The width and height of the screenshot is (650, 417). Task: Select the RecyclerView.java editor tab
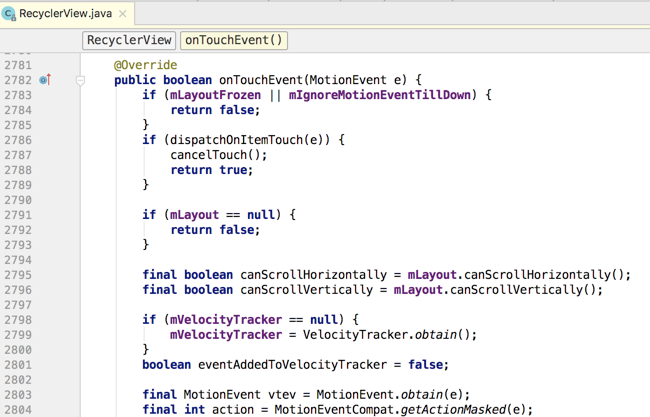pos(66,14)
